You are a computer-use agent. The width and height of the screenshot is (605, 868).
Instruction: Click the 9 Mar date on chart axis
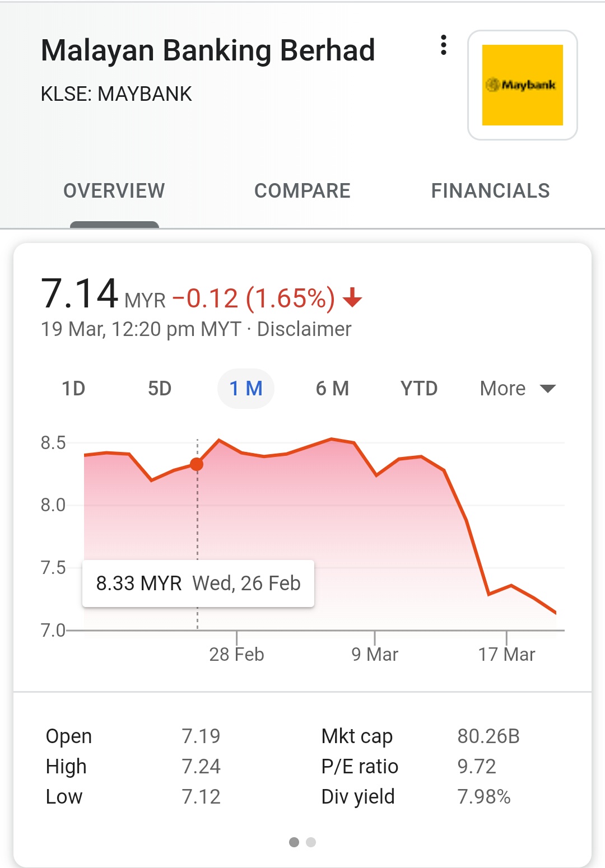(375, 654)
